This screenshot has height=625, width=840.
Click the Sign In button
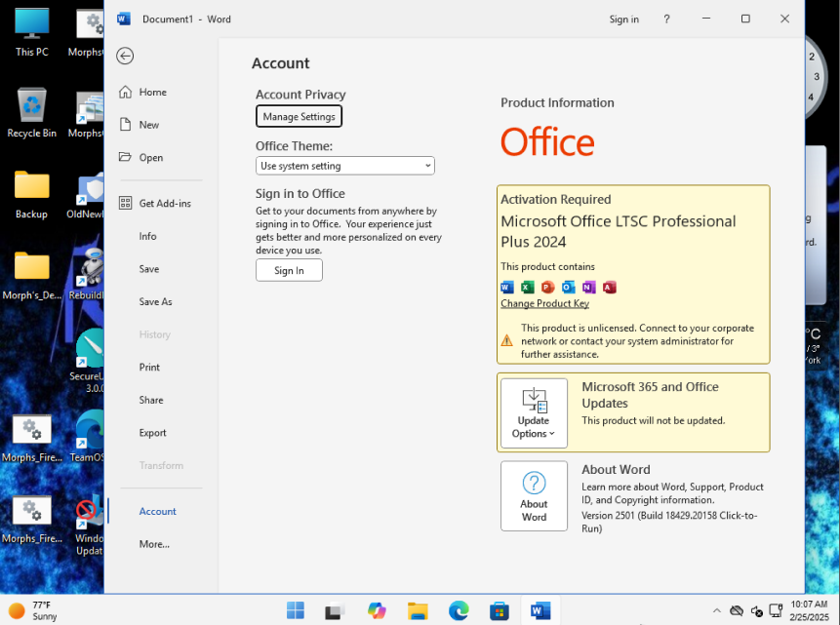click(x=289, y=270)
